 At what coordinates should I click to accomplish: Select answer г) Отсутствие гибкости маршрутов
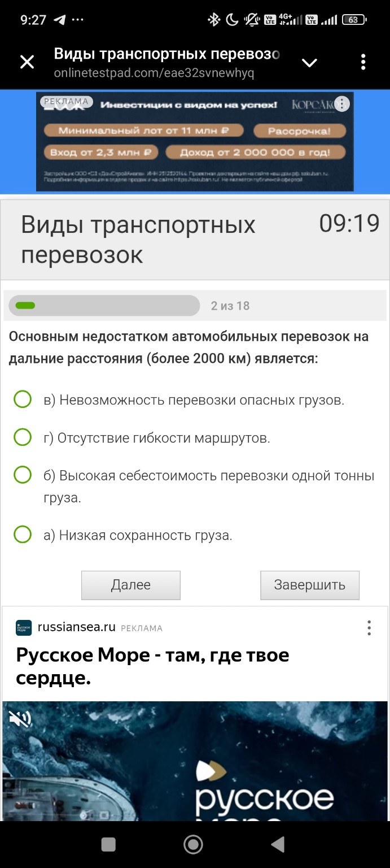tap(23, 437)
